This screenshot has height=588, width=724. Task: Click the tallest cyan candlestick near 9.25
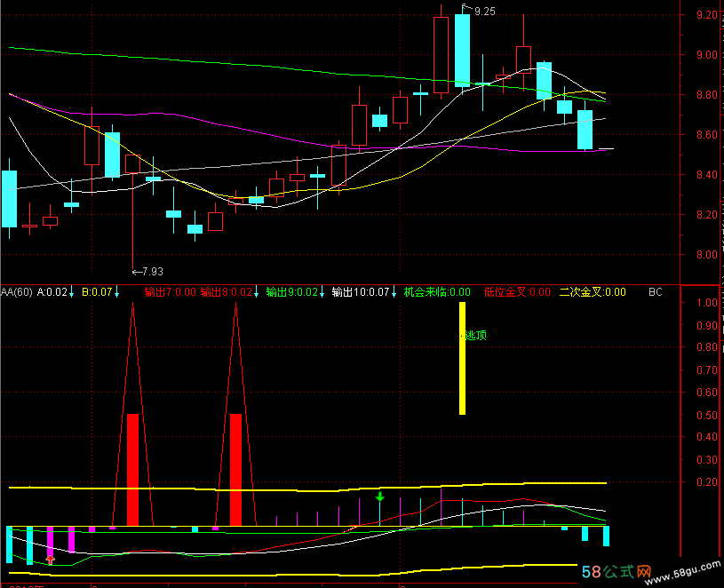(x=462, y=49)
